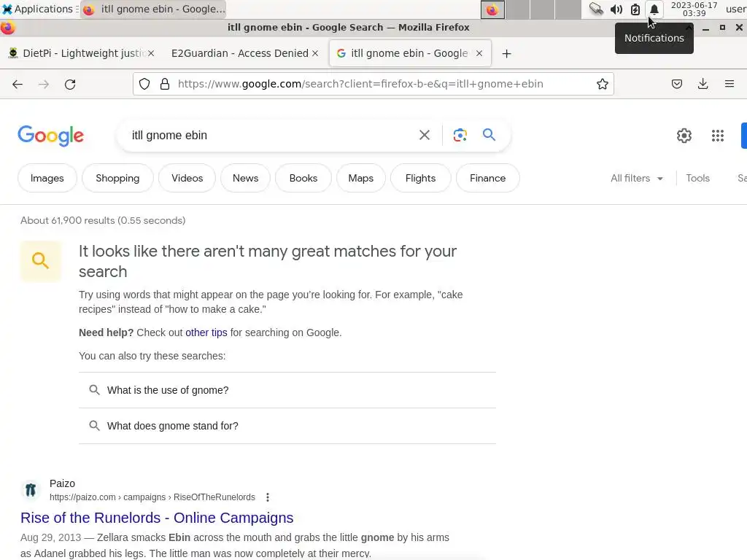Click into the Google search field
This screenshot has height=560, width=747.
pos(271,135)
